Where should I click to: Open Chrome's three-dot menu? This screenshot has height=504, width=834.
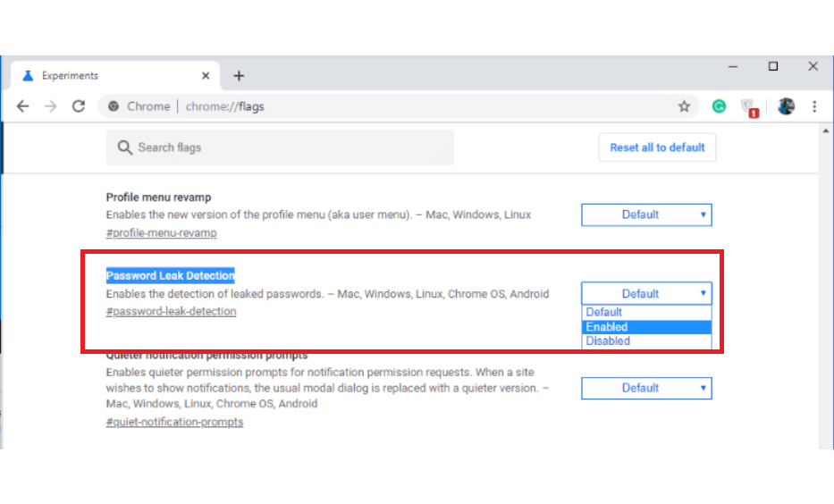814,106
